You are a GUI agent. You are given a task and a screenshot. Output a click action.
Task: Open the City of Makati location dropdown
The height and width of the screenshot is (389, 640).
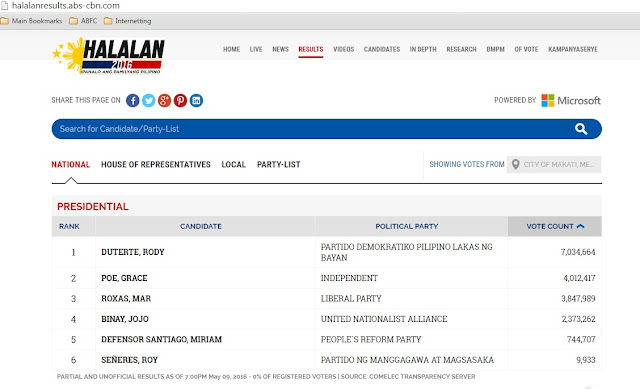(x=554, y=164)
